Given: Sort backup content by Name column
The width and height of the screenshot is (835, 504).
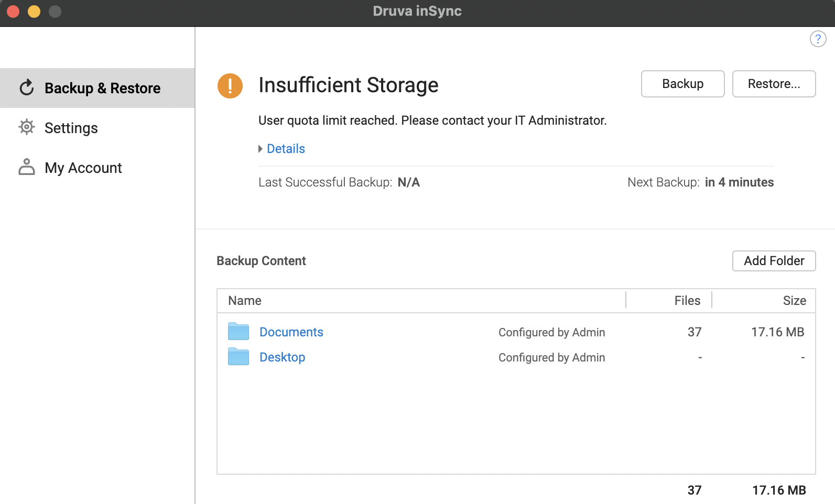Looking at the screenshot, I should point(245,301).
